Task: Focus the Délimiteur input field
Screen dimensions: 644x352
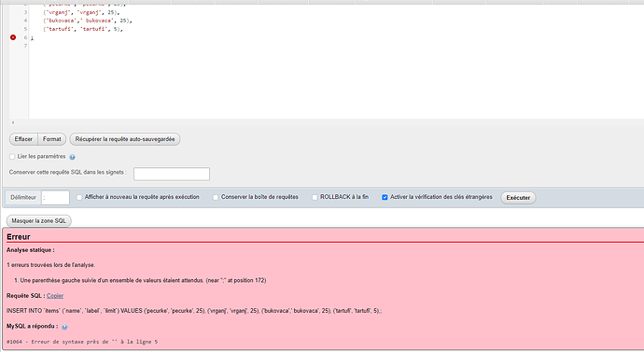Action: [x=55, y=198]
